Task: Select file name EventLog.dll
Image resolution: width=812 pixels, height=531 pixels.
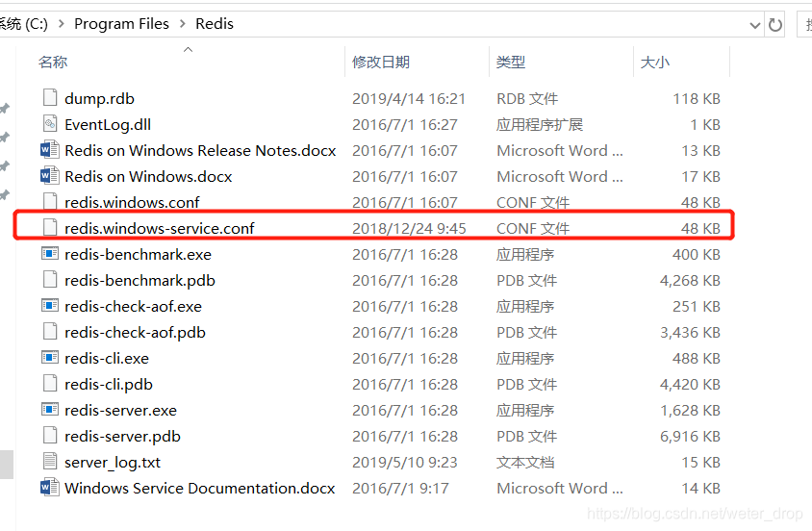Action: point(108,124)
